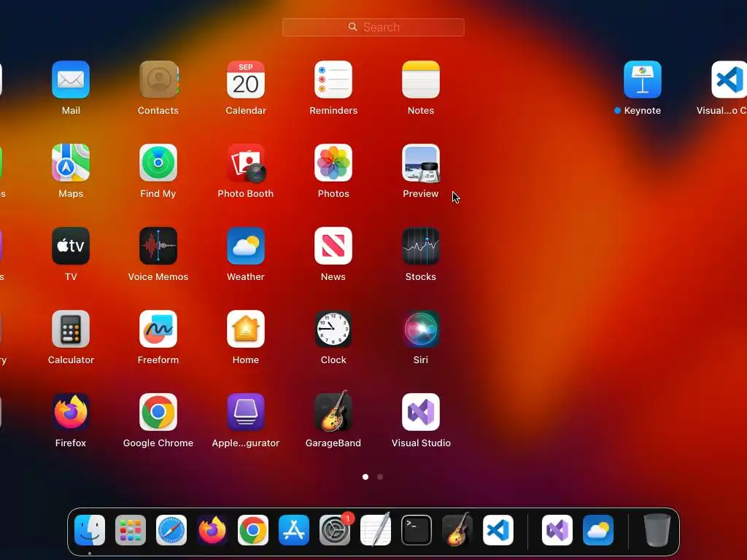The image size is (747, 560).
Task: Launch Firefox from the Dock
Action: pos(212,530)
